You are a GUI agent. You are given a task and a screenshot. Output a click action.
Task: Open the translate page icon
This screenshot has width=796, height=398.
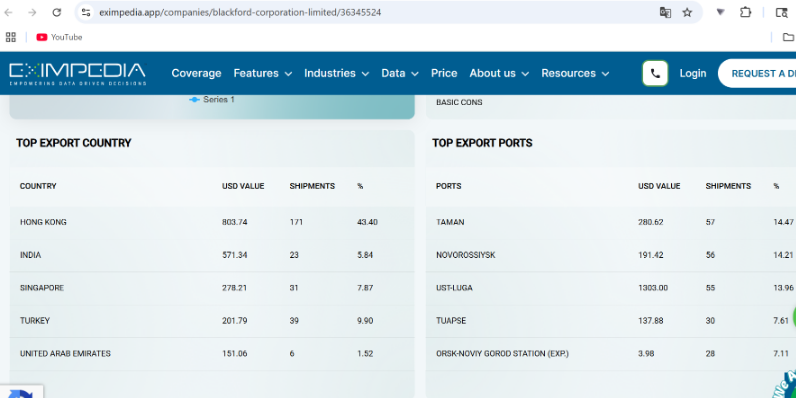coord(665,13)
